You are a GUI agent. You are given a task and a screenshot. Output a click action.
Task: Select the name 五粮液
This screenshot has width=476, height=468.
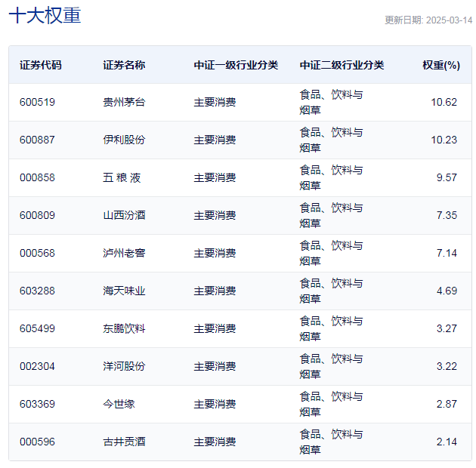[122, 177]
